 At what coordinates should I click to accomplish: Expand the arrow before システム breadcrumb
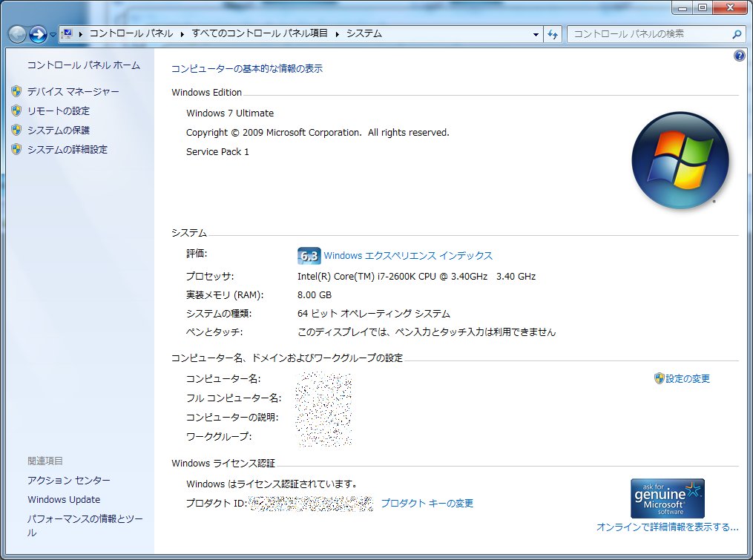click(338, 33)
